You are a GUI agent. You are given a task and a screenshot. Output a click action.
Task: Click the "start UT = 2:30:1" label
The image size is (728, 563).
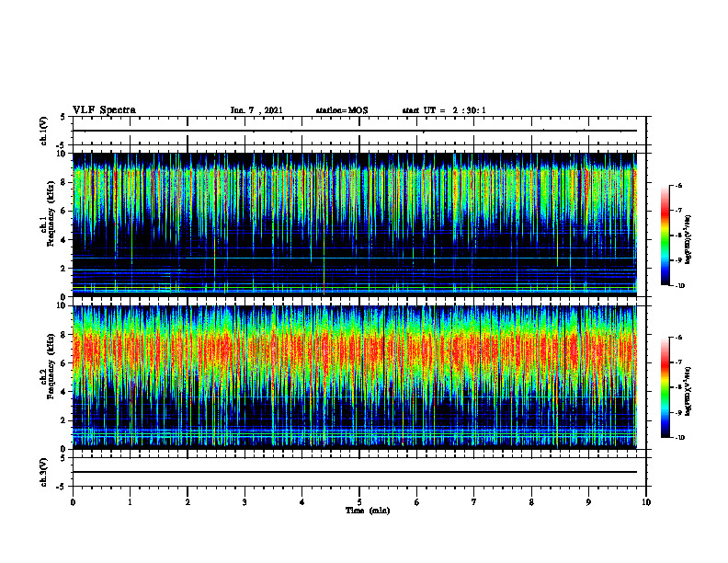click(x=444, y=110)
